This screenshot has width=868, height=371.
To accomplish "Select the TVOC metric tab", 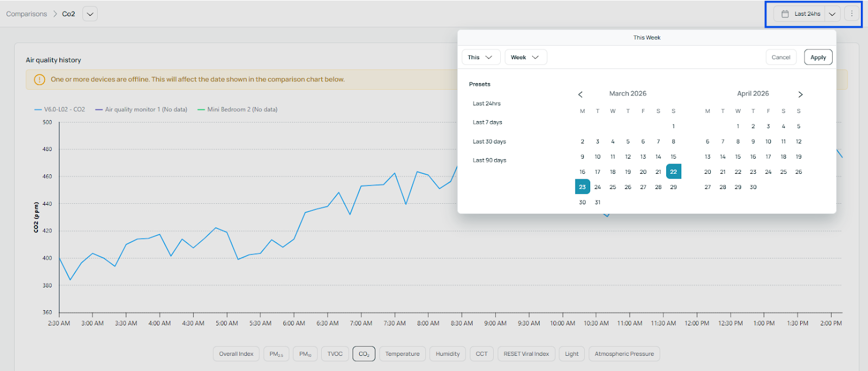I will 335,354.
